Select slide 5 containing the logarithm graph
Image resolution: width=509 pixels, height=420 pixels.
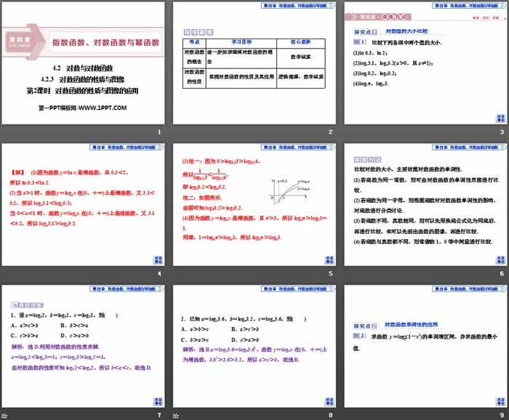[x=254, y=205]
